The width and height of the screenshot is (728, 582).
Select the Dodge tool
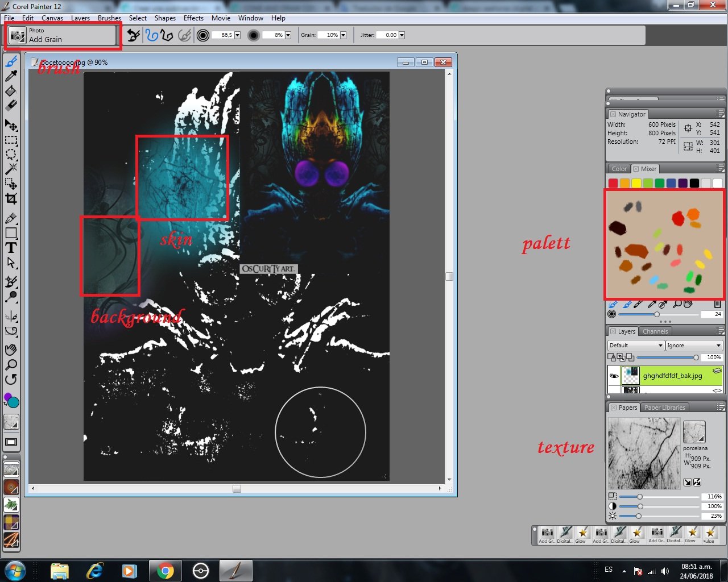tap(11, 297)
